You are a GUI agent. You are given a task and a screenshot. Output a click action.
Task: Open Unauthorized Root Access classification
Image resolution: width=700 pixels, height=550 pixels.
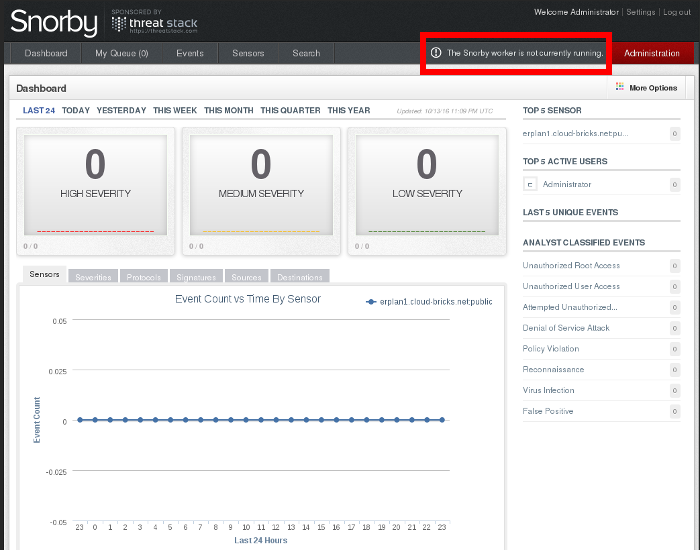[571, 265]
